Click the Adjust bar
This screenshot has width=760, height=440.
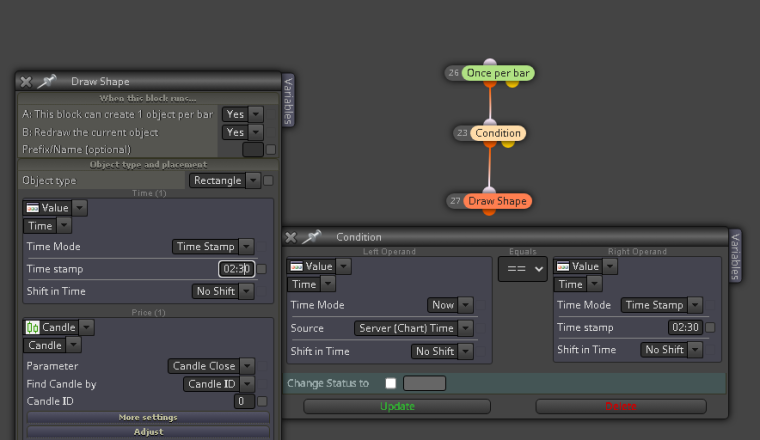[x=148, y=432]
